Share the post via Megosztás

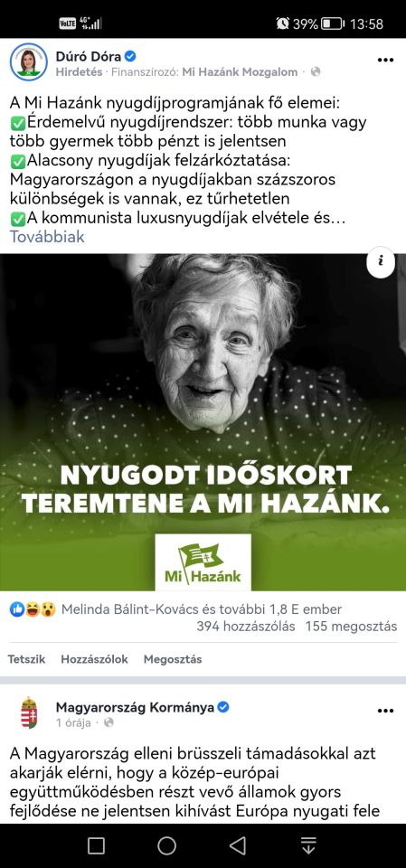pyautogui.click(x=173, y=659)
